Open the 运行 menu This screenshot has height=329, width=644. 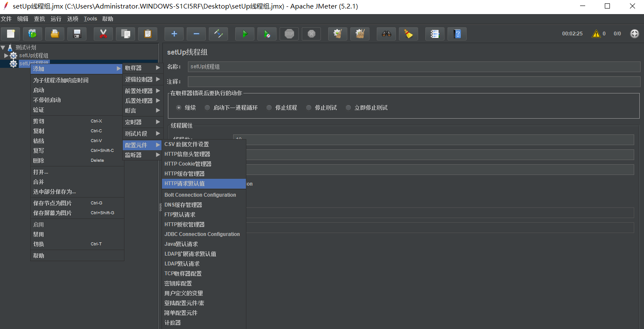[x=56, y=19]
